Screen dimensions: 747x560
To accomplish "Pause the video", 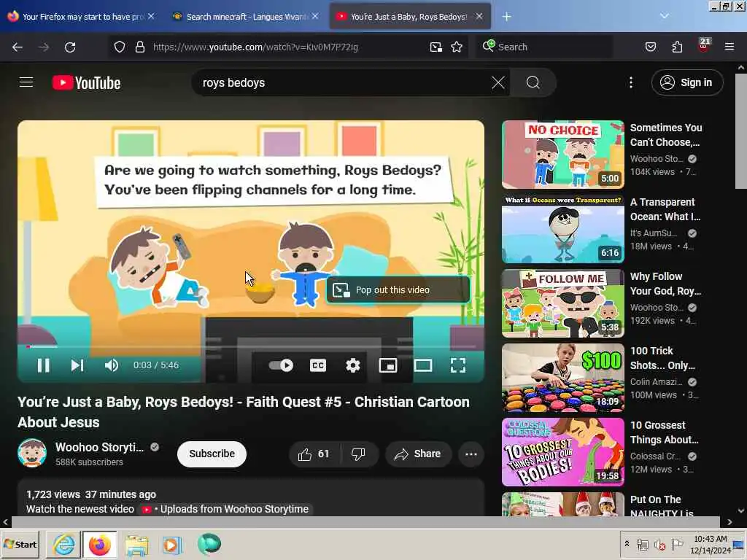I will (43, 365).
